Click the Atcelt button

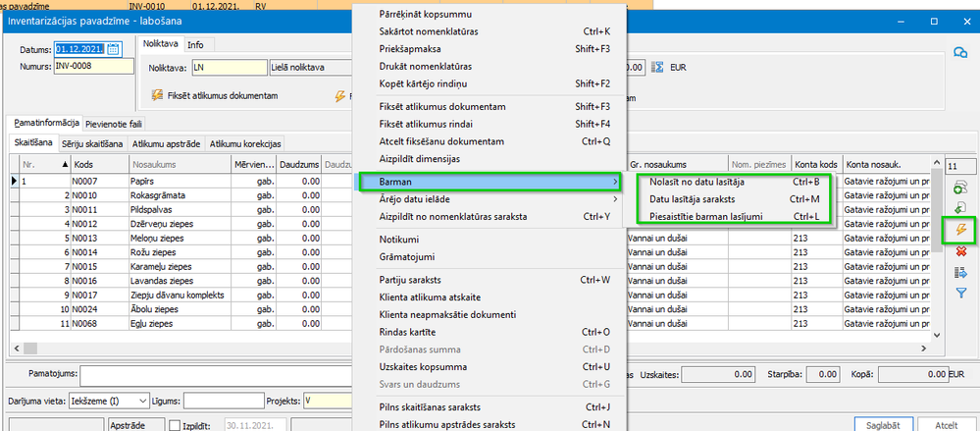click(x=947, y=425)
